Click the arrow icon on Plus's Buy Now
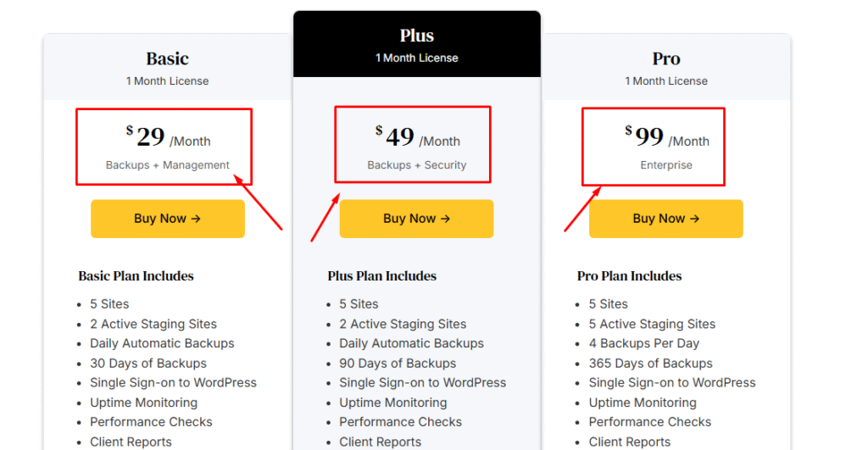 (445, 219)
